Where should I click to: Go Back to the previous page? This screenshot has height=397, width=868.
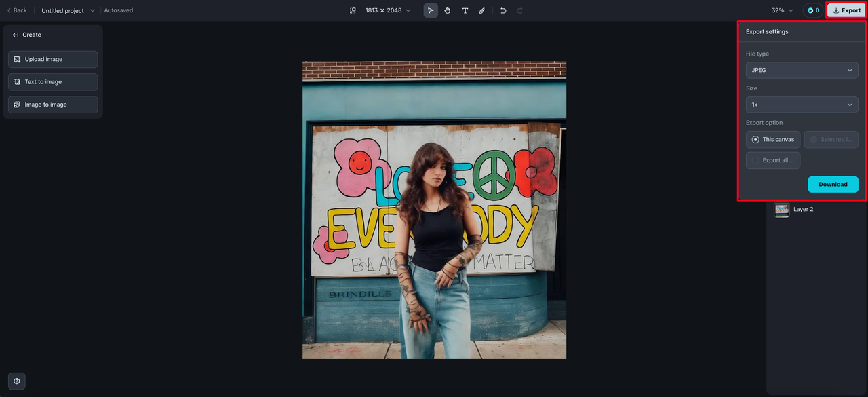click(x=17, y=10)
